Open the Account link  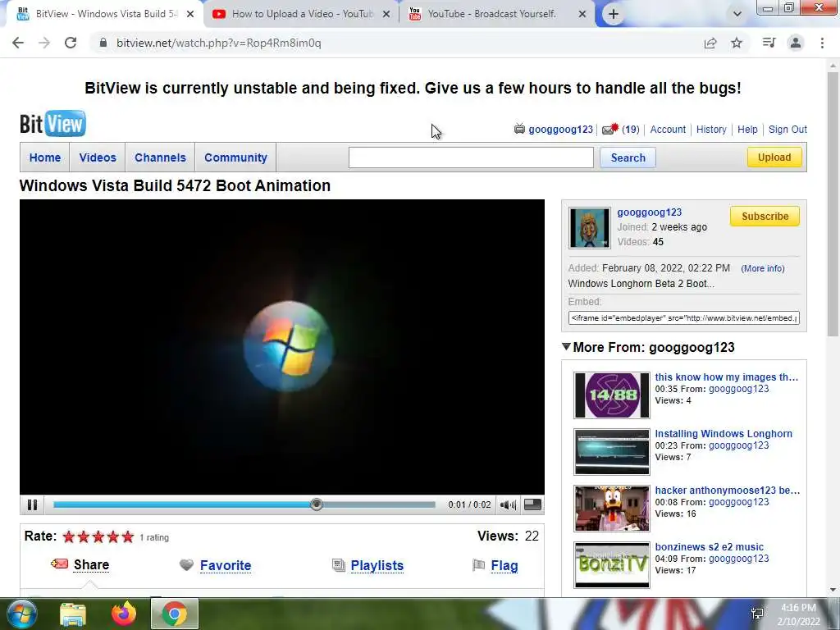[668, 129]
